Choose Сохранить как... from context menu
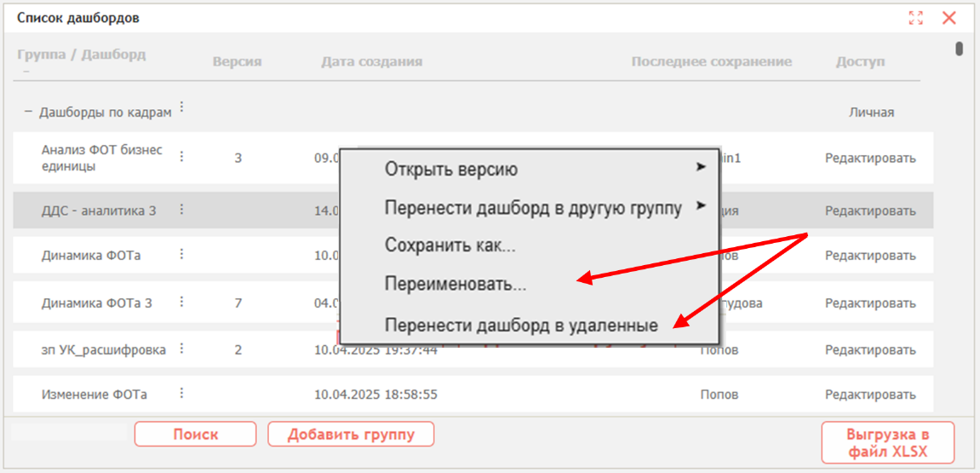 click(450, 245)
